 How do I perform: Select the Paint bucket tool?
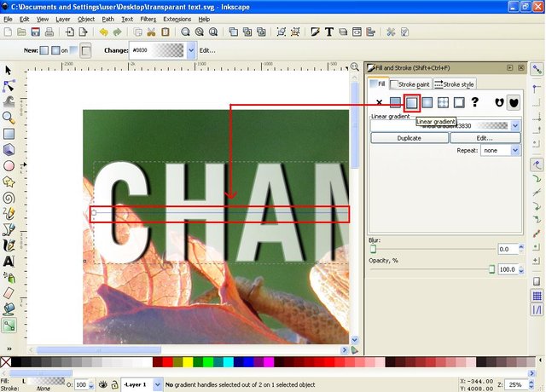(x=9, y=308)
